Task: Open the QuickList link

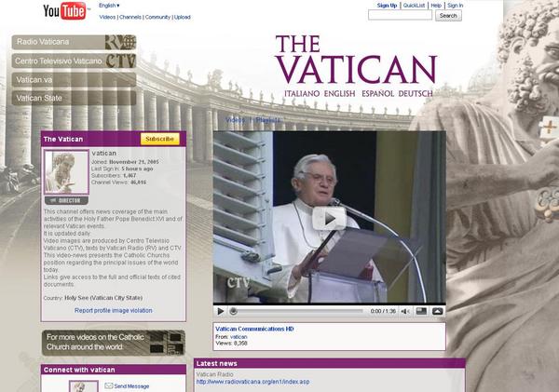Action: click(x=414, y=6)
